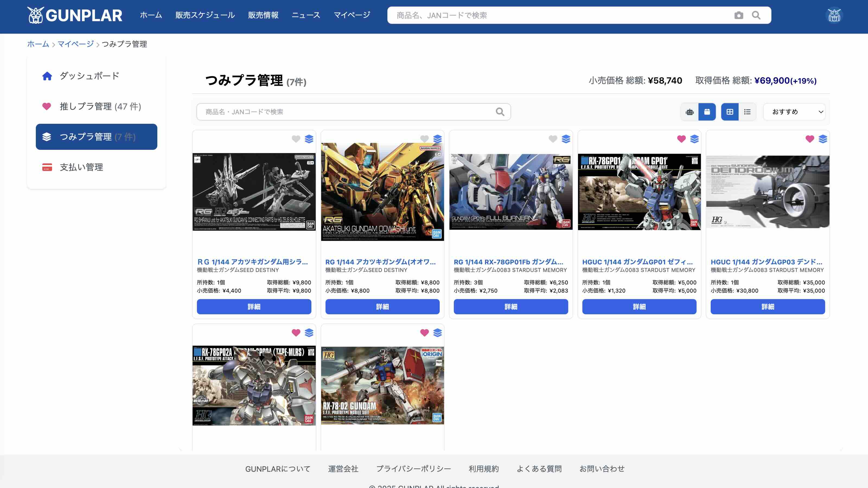This screenshot has height=488, width=868.
Task: Click the heart icon beside 推しプラ管理
Action: pyautogui.click(x=47, y=106)
